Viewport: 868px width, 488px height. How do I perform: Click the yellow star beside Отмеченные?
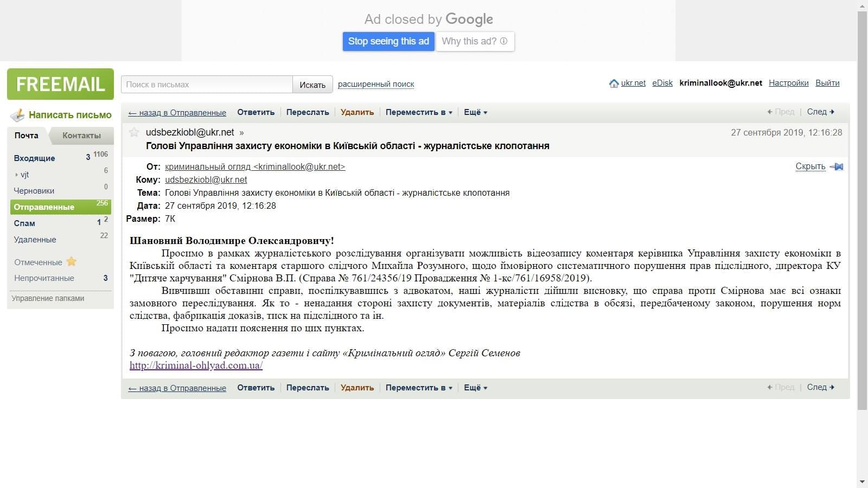[72, 262]
